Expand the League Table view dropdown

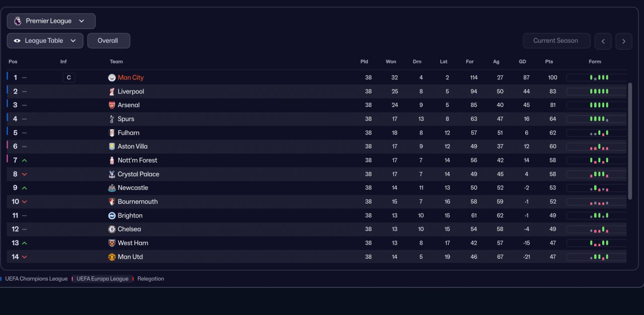coord(45,41)
